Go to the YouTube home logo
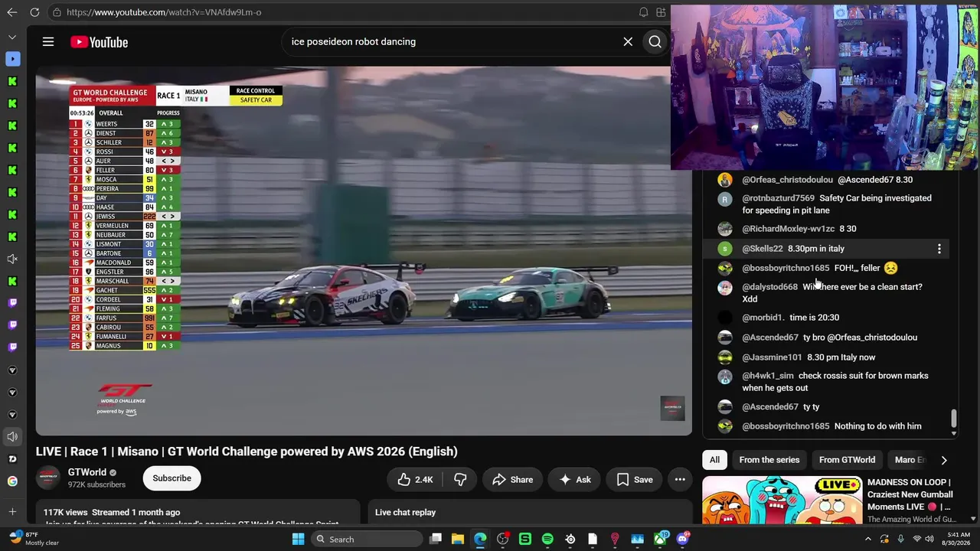Image resolution: width=980 pixels, height=551 pixels. pos(100,42)
